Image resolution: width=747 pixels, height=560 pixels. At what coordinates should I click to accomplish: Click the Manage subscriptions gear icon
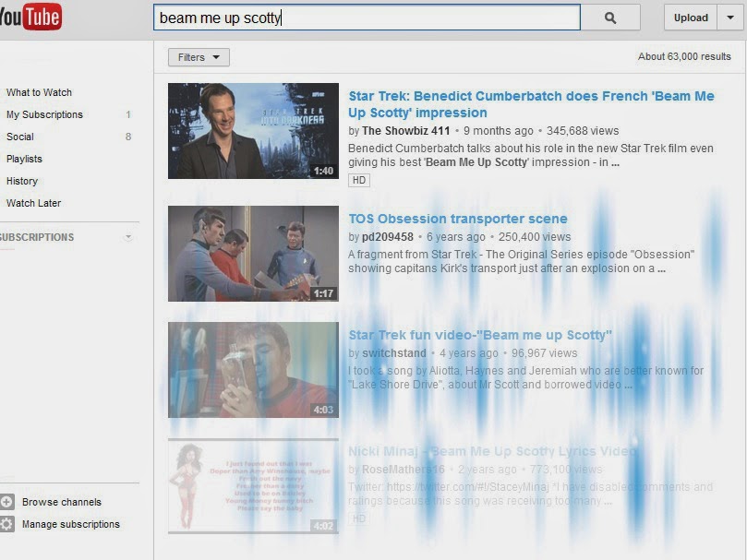pos(6,524)
